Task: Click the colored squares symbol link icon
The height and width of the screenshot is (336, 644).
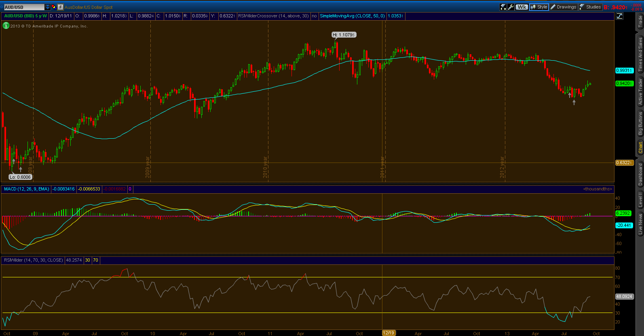Action: [x=54, y=7]
